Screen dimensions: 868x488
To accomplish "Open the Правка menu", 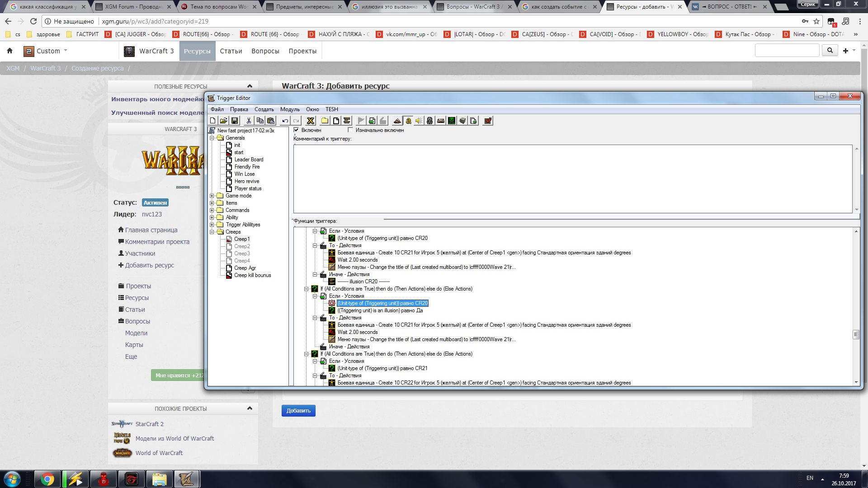I will coord(239,109).
